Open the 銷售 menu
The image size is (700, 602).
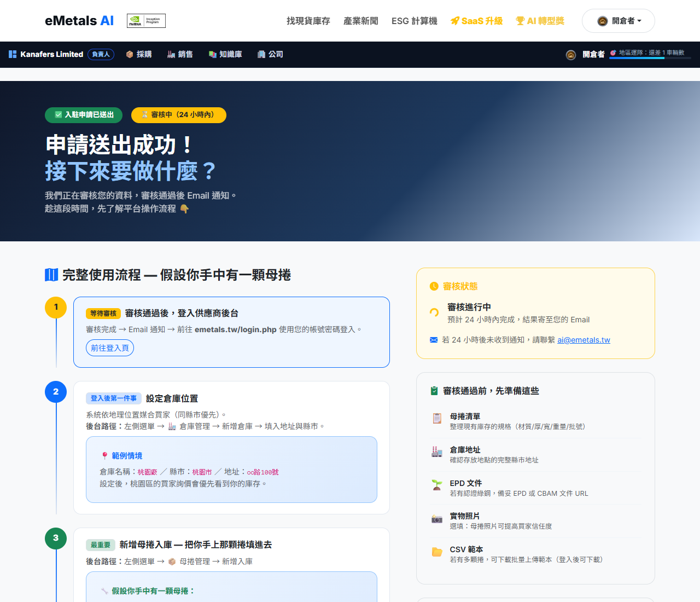coord(180,54)
